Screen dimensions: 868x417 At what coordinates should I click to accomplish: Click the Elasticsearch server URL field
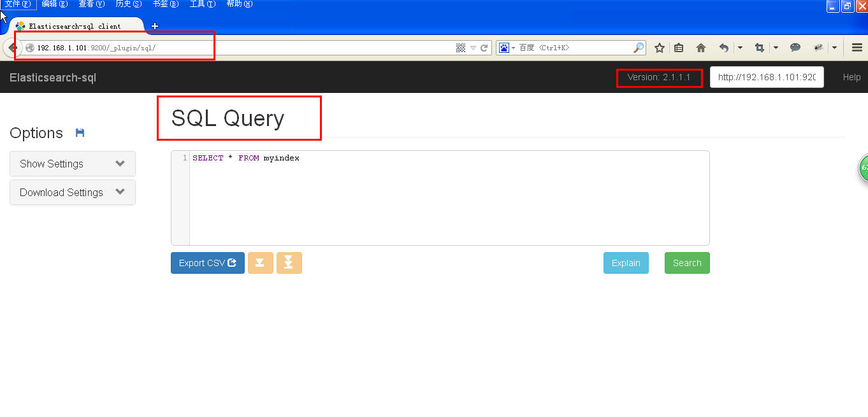click(767, 77)
